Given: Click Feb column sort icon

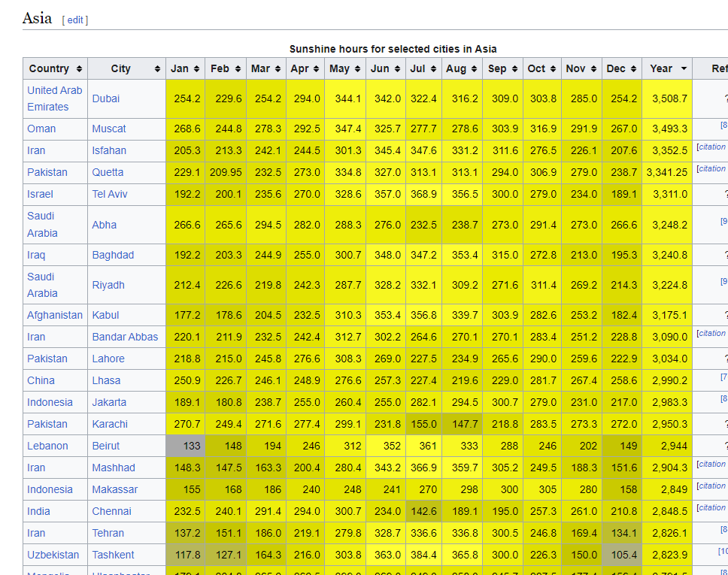Looking at the screenshot, I should 238,68.
